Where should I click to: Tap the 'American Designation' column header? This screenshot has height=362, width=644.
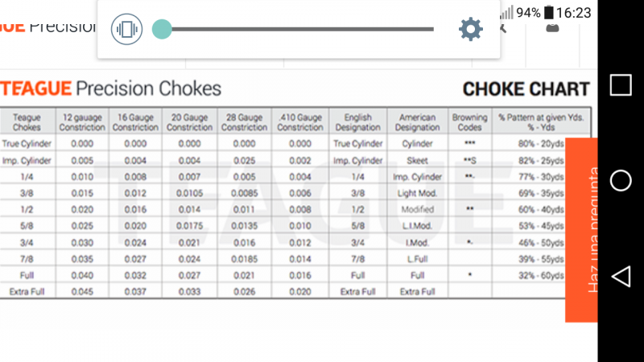point(419,122)
